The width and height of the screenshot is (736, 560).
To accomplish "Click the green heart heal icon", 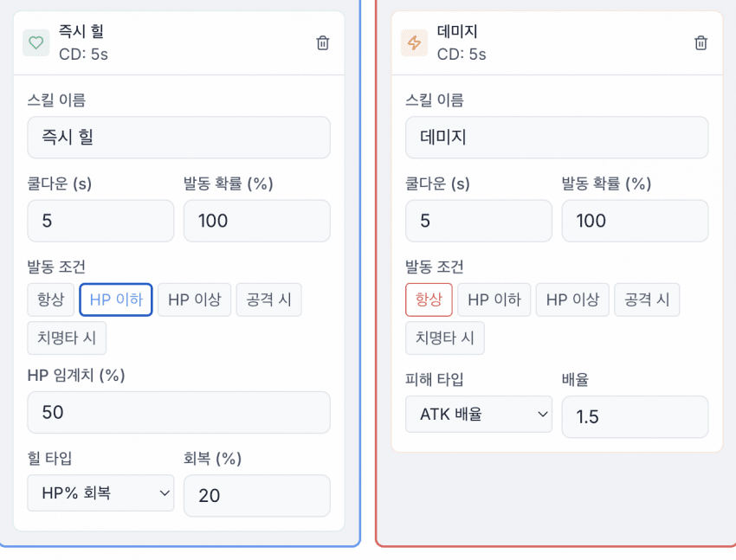I will pyautogui.click(x=36, y=42).
